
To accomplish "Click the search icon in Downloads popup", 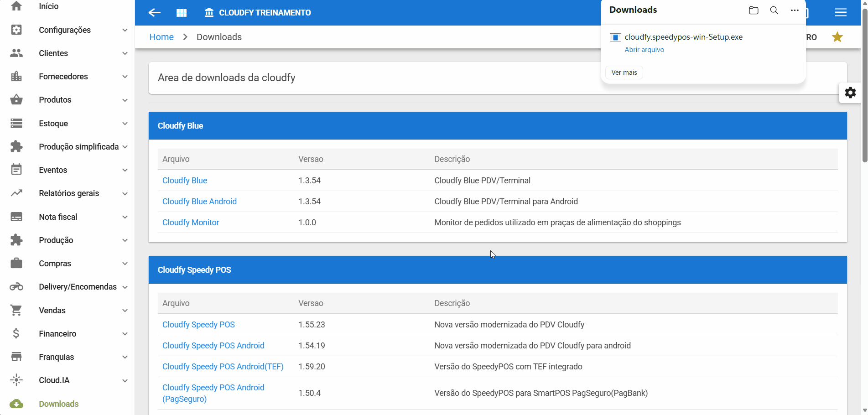I will (x=774, y=10).
